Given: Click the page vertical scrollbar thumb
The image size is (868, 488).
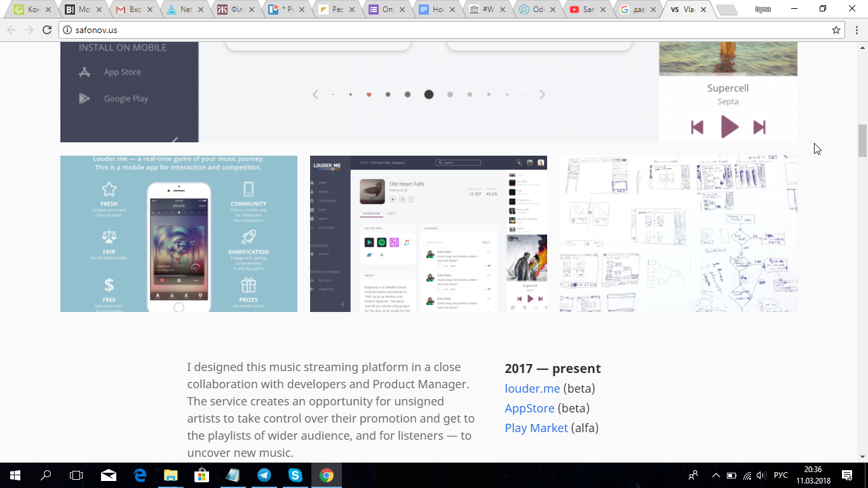Looking at the screenshot, I should click(862, 140).
